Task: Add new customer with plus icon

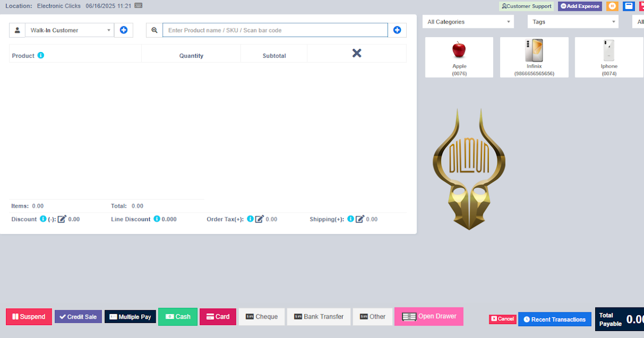Action: (x=123, y=30)
